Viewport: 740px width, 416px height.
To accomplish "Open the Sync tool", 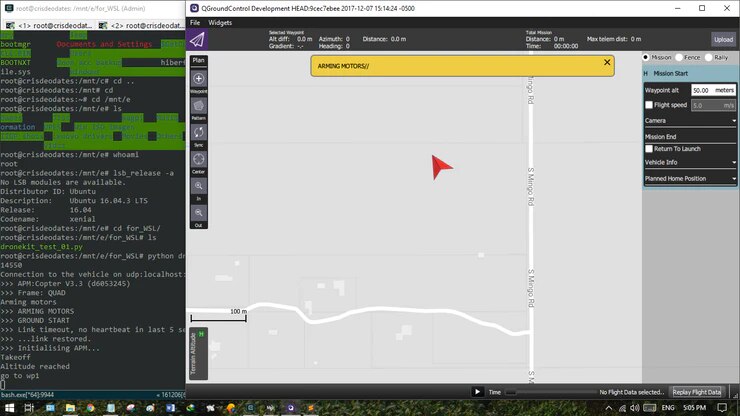I will point(199,133).
